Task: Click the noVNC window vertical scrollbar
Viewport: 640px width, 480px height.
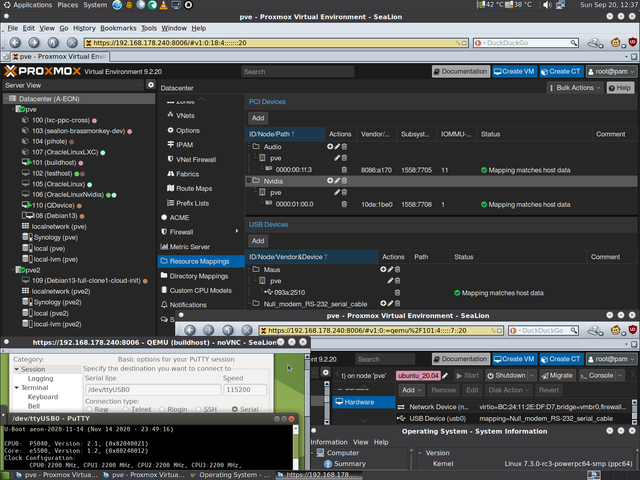Action: (x=307, y=412)
